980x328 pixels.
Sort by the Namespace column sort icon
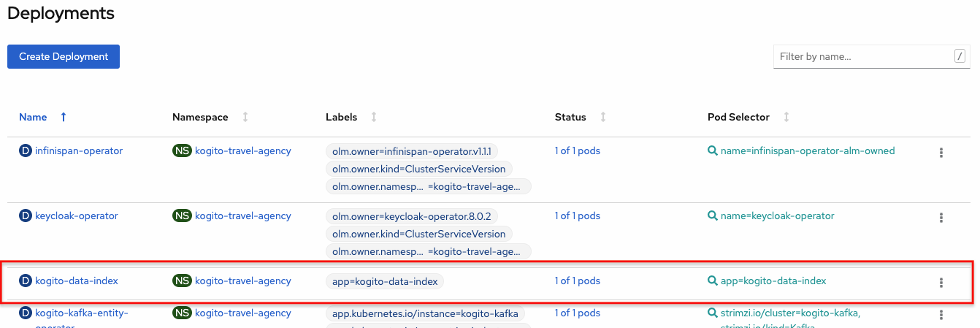pyautogui.click(x=245, y=117)
